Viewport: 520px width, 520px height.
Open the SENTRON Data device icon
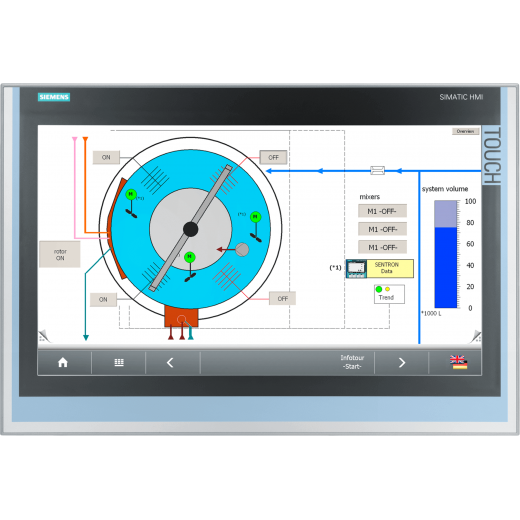356,269
